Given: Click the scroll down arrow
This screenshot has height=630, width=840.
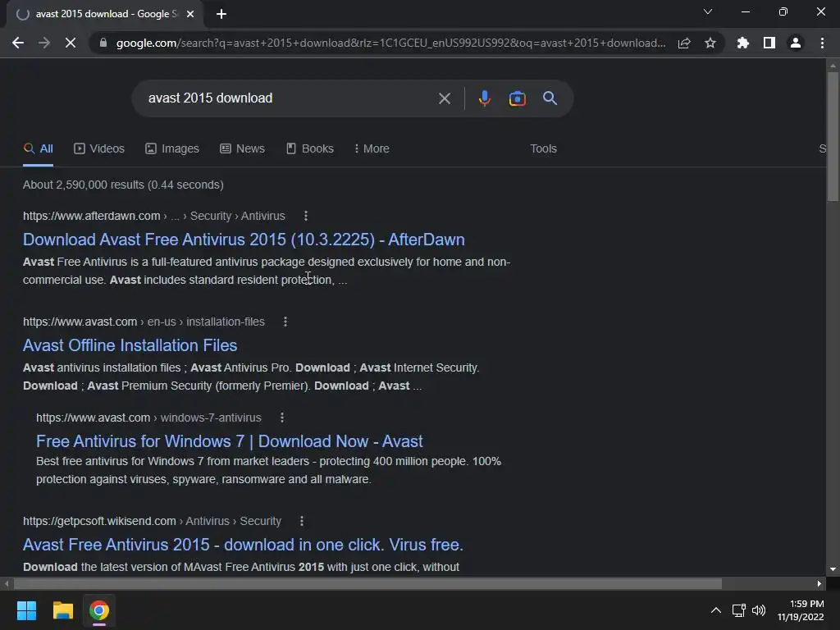Looking at the screenshot, I should tap(833, 569).
